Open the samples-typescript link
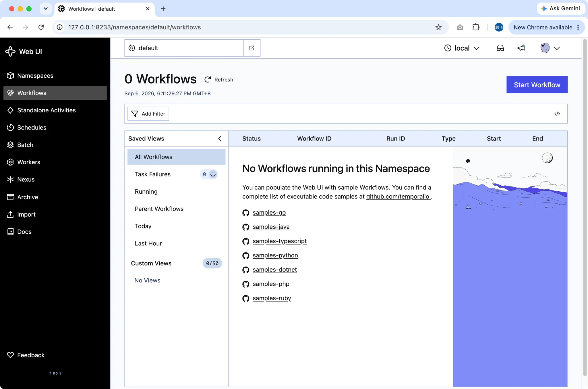This screenshot has width=588, height=389. 280,241
